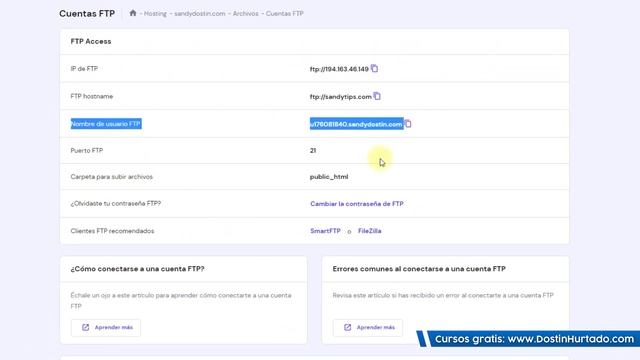Click Aprender más under Errores comunes
Viewport: 640px width, 360px height.
(x=368, y=327)
